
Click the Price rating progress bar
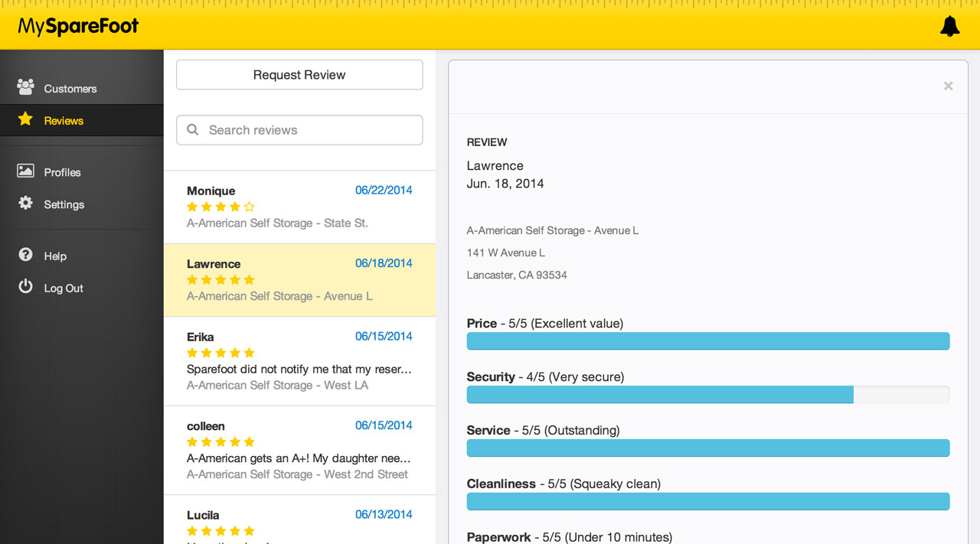(x=708, y=341)
